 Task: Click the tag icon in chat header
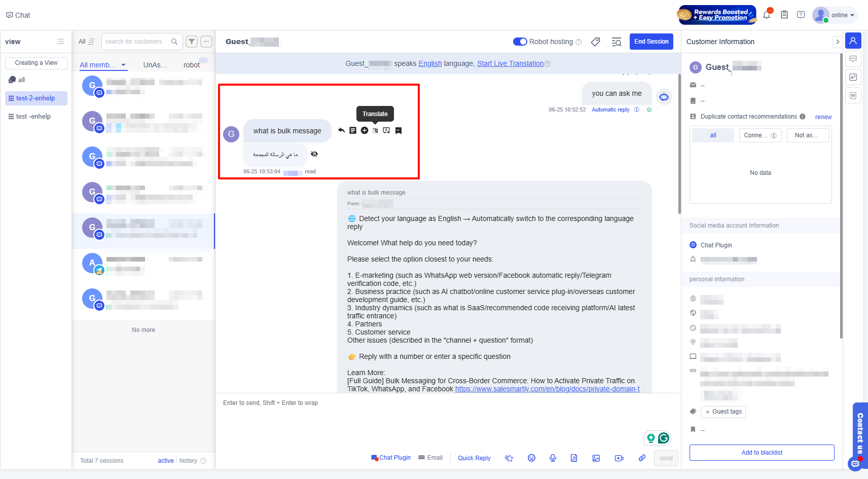click(596, 42)
